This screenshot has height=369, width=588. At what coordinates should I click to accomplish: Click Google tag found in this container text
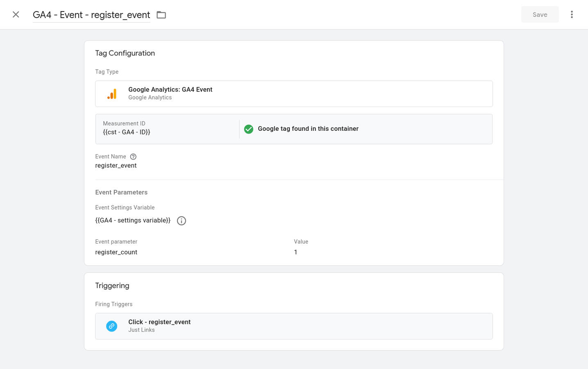308,129
